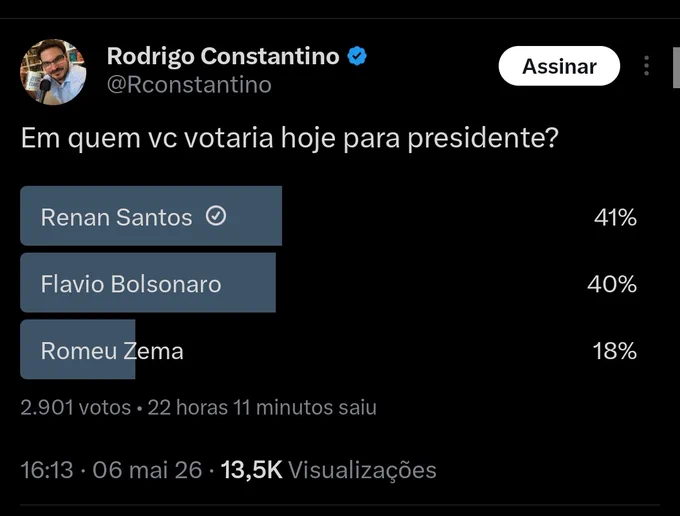Select the Flavio Bolsonaro poll option
680x516 pixels.
[x=329, y=283]
